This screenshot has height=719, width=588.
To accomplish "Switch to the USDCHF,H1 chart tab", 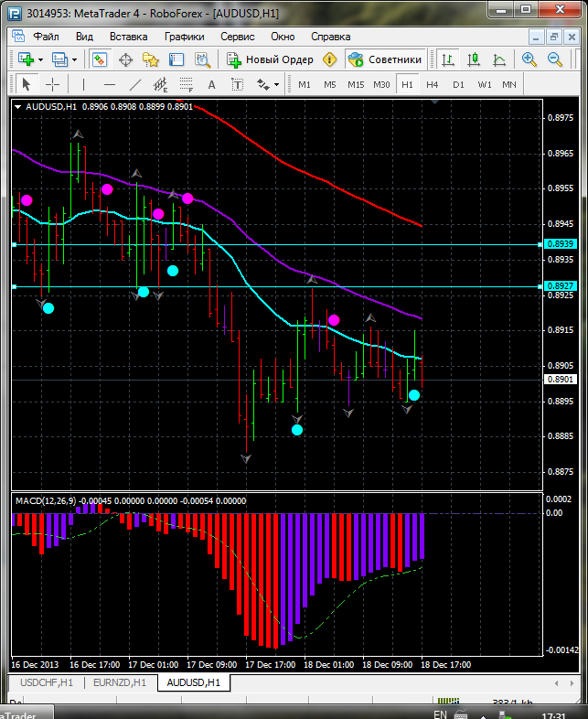I will click(44, 682).
